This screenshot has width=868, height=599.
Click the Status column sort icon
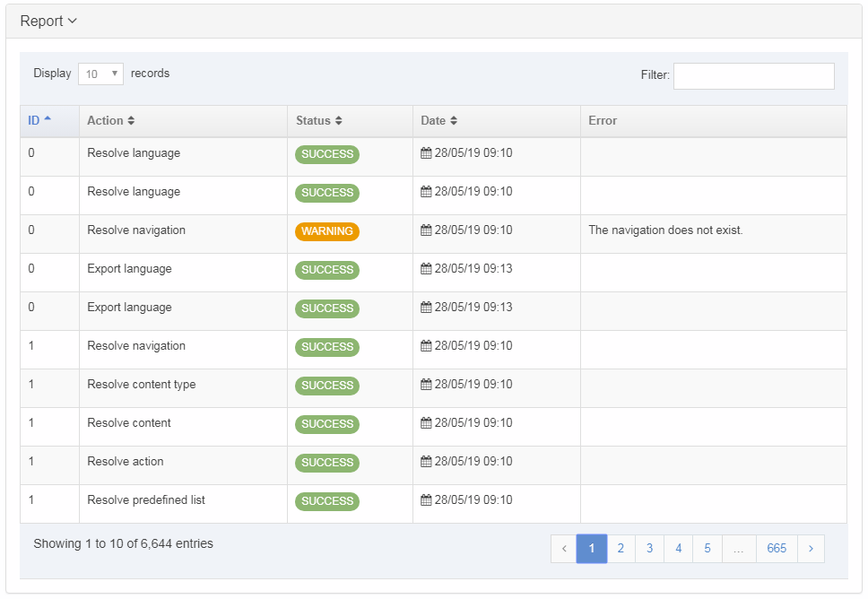coord(338,121)
